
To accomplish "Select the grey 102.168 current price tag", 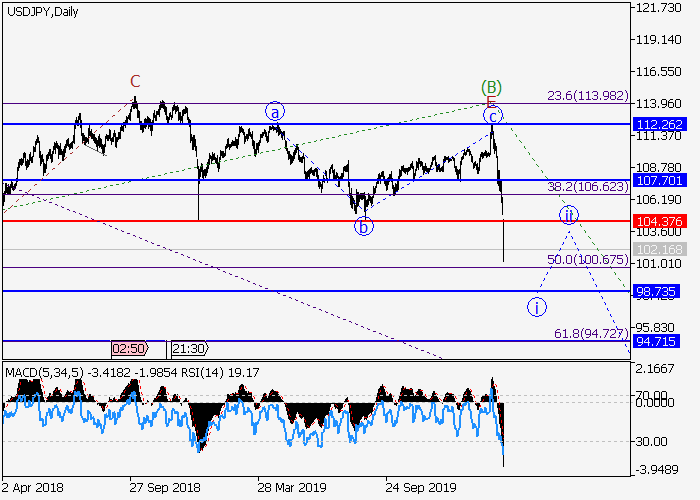I will tap(658, 249).
